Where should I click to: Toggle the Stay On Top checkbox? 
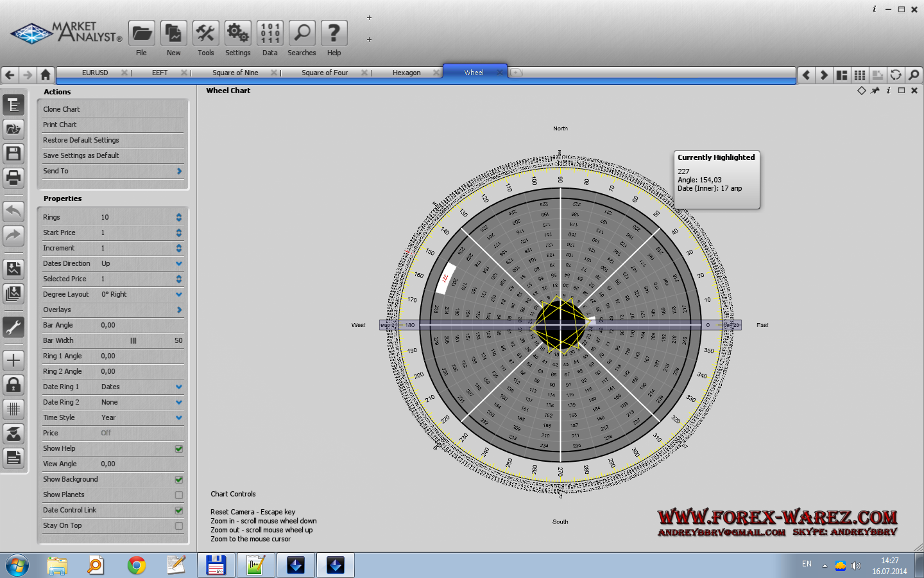(x=179, y=526)
